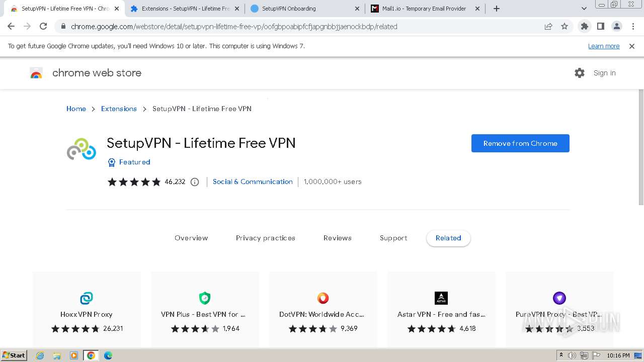Image resolution: width=644 pixels, height=362 pixels.
Task: Switch to the Reviews tab
Action: (338, 238)
